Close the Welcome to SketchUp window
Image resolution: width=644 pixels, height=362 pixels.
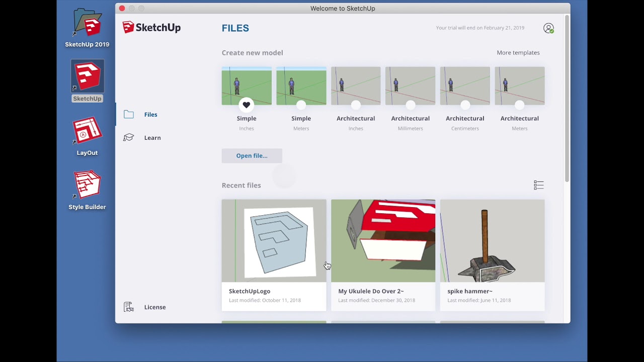[x=122, y=9]
